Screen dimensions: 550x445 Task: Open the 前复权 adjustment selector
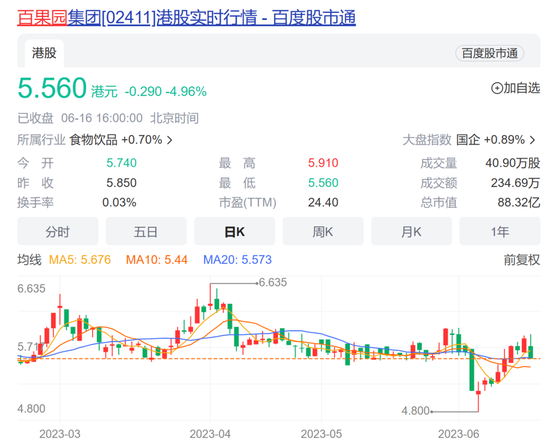pyautogui.click(x=522, y=260)
